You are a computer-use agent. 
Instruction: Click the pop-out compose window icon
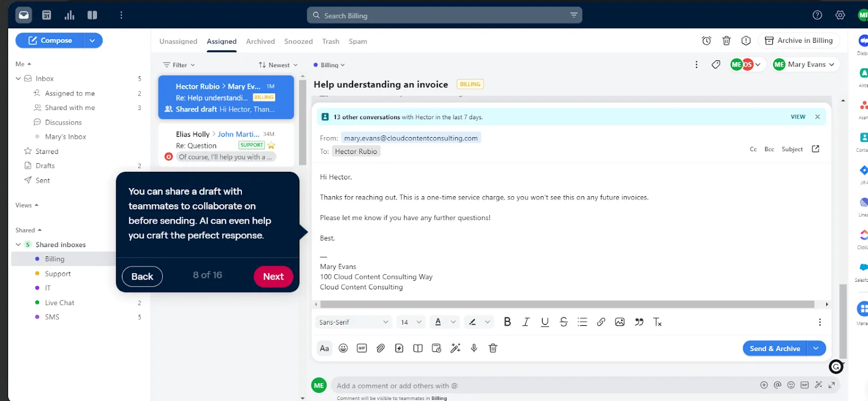pos(815,149)
